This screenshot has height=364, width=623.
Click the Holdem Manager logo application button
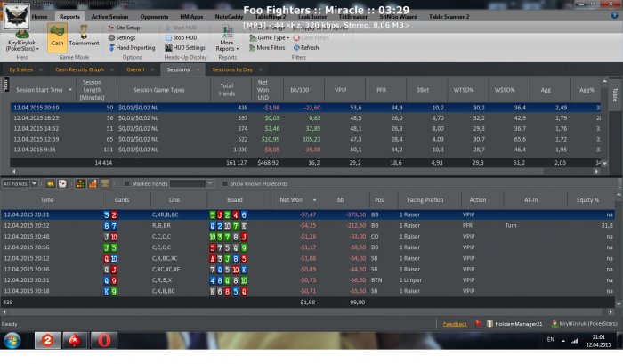click(x=16, y=16)
